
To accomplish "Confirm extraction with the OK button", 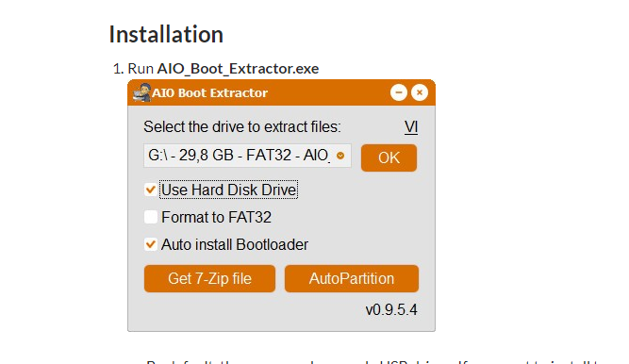I will (x=389, y=157).
